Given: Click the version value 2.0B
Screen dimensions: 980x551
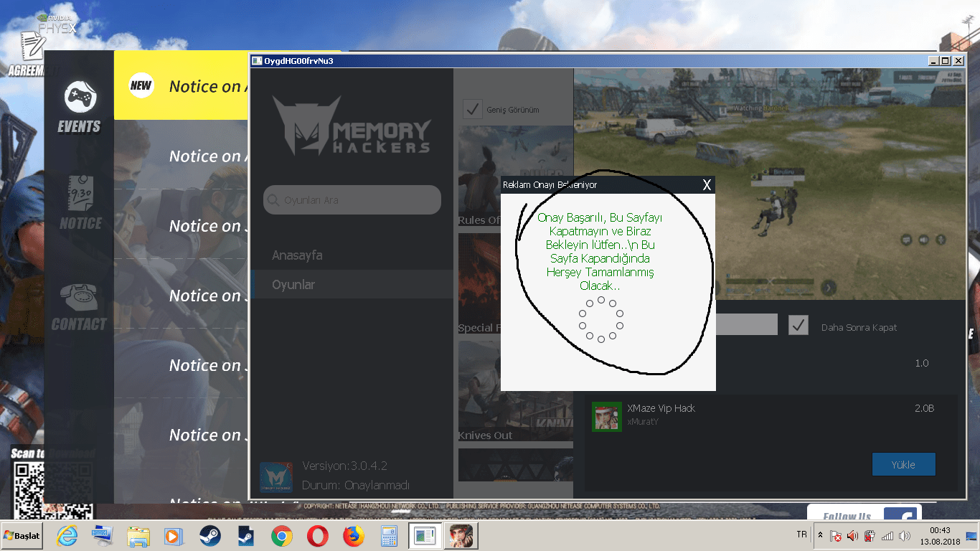Looking at the screenshot, I should (x=924, y=408).
